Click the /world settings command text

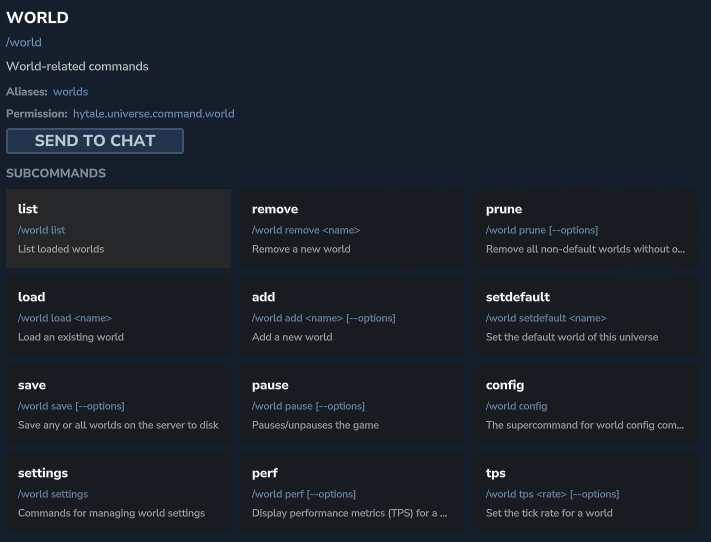pos(53,494)
